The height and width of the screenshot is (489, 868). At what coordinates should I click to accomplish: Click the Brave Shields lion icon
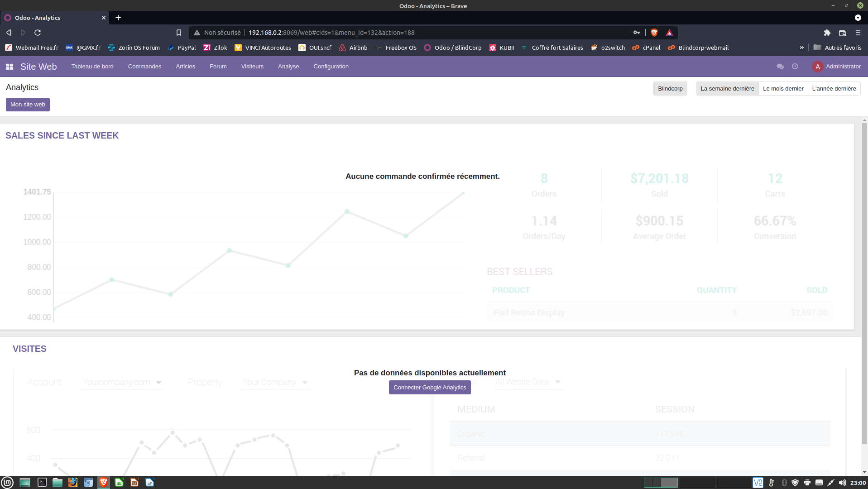[654, 33]
